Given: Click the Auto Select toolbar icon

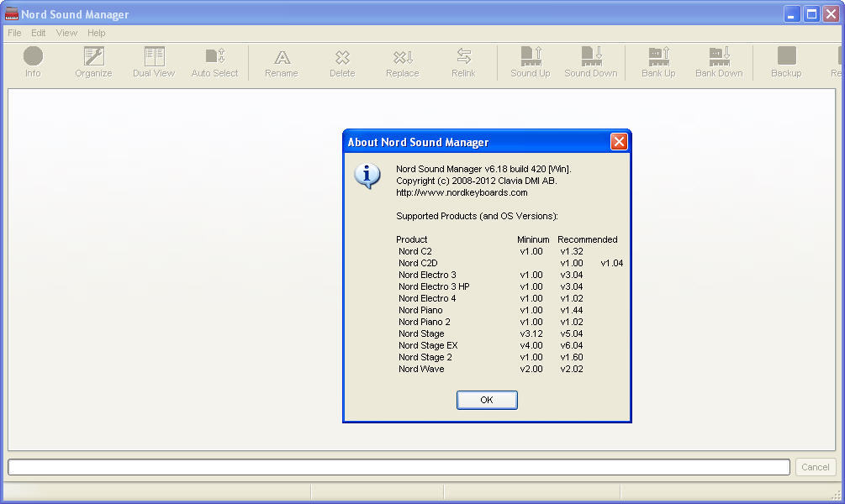Looking at the screenshot, I should (x=214, y=57).
